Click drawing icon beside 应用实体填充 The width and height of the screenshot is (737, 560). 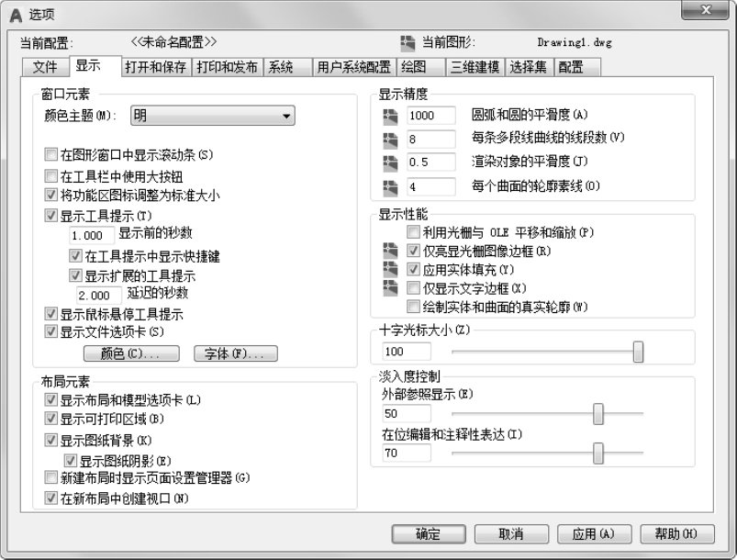[390, 269]
